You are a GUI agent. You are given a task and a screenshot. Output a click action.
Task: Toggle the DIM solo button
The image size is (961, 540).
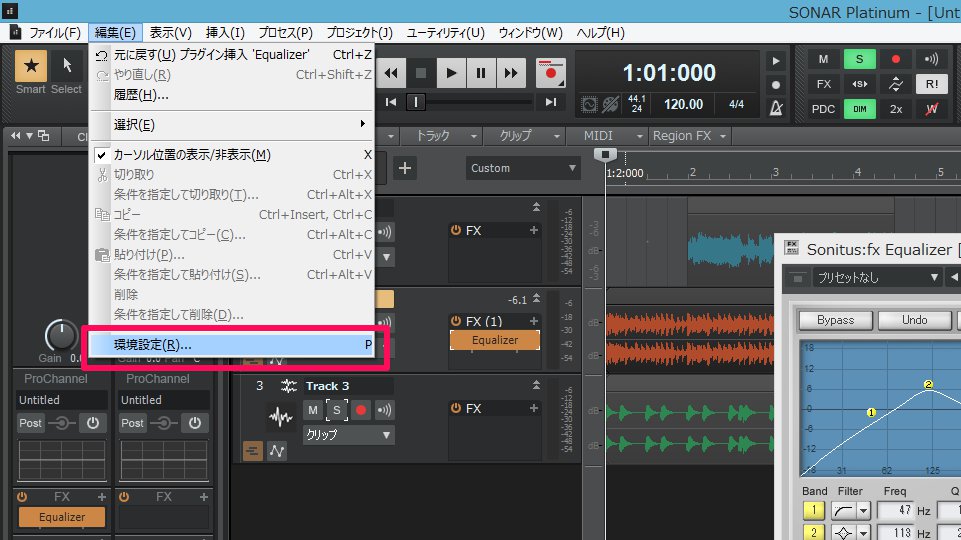[x=859, y=109]
